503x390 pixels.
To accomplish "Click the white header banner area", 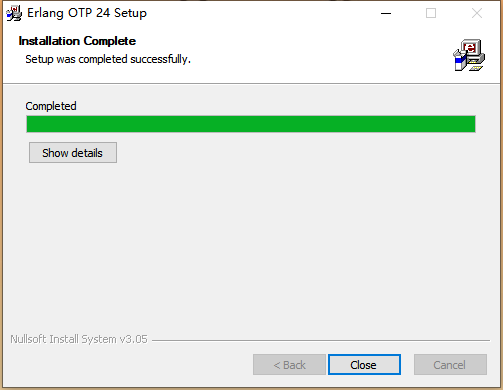I will (x=300, y=55).
